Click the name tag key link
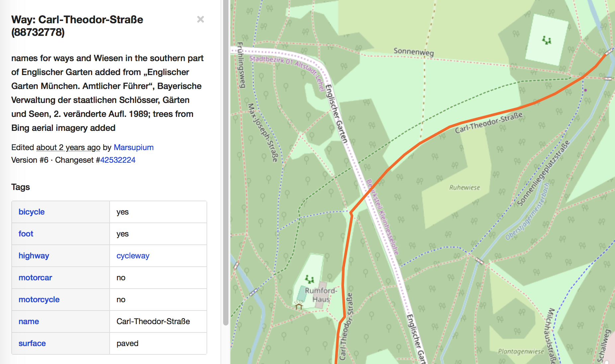This screenshot has width=615, height=364. click(x=29, y=321)
